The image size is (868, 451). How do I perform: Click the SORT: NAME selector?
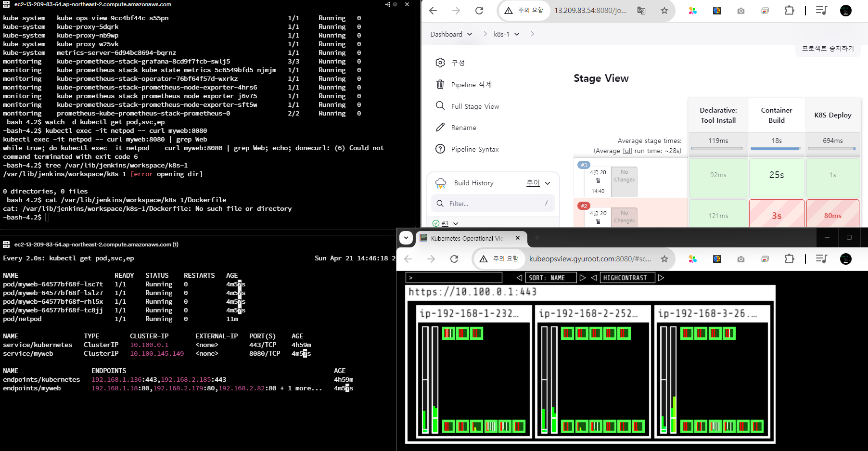coord(551,278)
